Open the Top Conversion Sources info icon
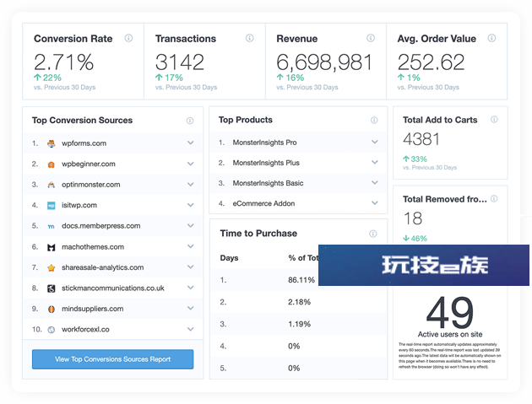The width and height of the screenshot is (532, 404). click(x=190, y=121)
